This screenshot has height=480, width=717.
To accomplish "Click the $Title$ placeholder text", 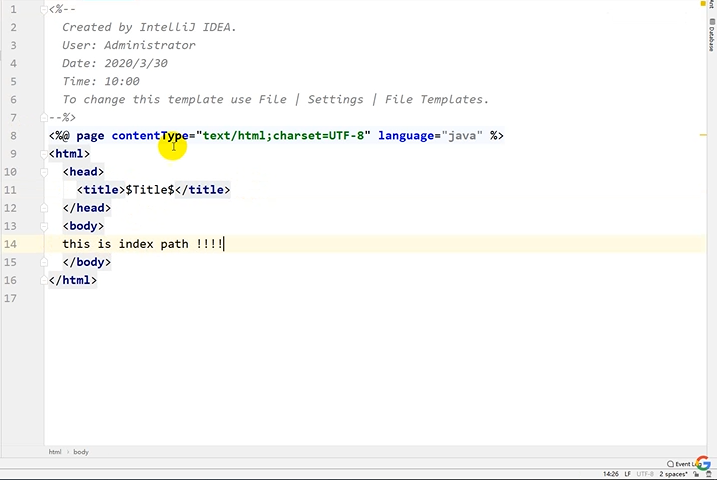I will [x=150, y=190].
